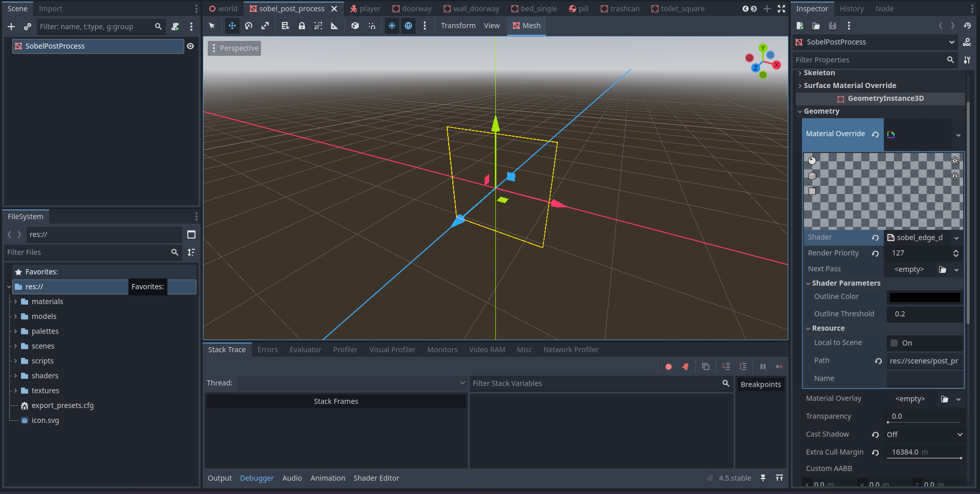This screenshot has width=980, height=494.
Task: Click the Step Into debugger icon
Action: point(726,367)
